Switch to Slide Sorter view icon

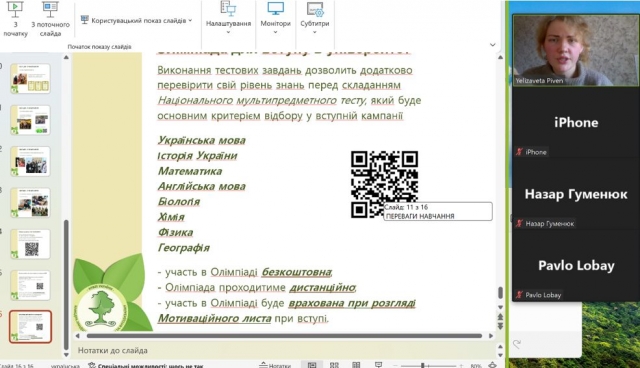click(x=334, y=365)
